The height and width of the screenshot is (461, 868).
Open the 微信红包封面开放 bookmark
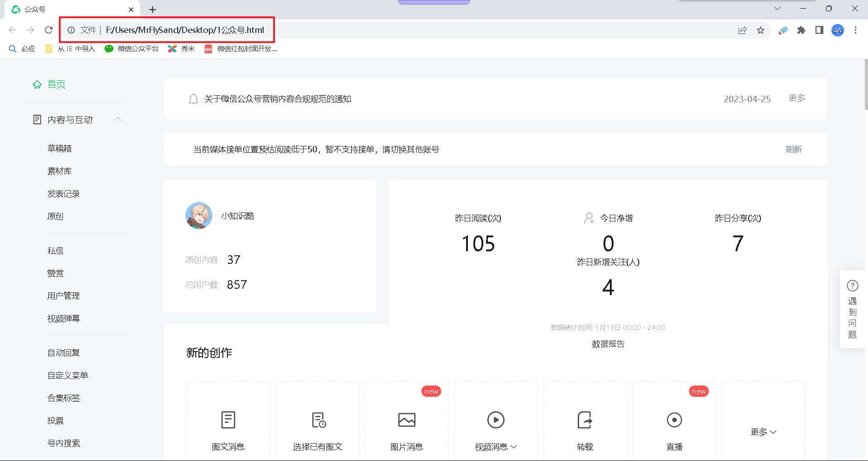(241, 49)
